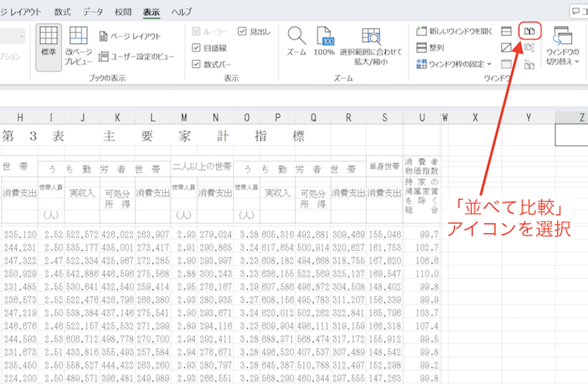588x384 pixels.
Task: Click the unhide window icon
Action: point(506,64)
